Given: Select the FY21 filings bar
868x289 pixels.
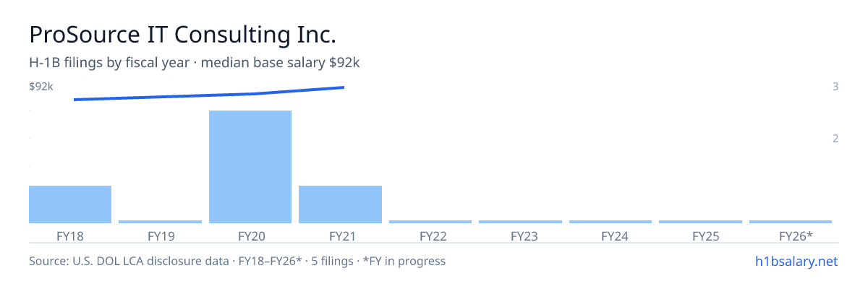Looking at the screenshot, I should (340, 204).
